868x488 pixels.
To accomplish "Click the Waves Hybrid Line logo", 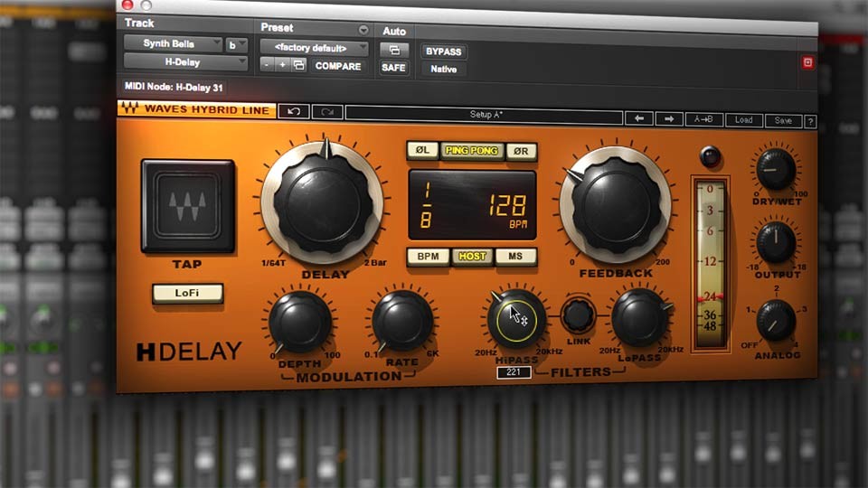I will [196, 109].
